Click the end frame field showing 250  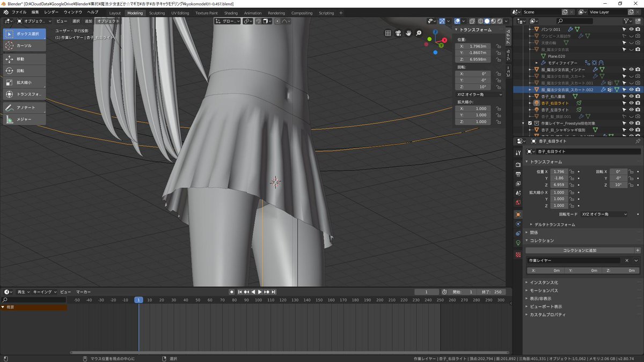pyautogui.click(x=491, y=292)
